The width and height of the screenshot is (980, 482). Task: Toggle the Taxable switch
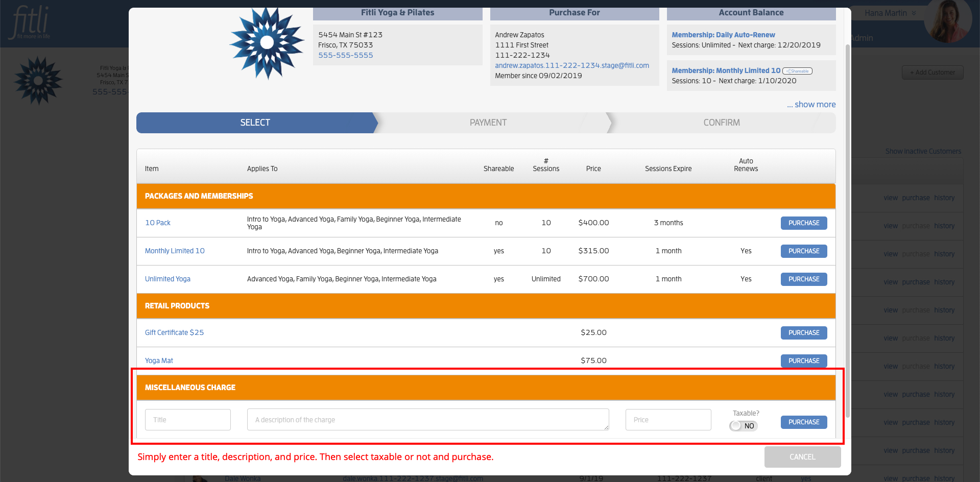[744, 426]
